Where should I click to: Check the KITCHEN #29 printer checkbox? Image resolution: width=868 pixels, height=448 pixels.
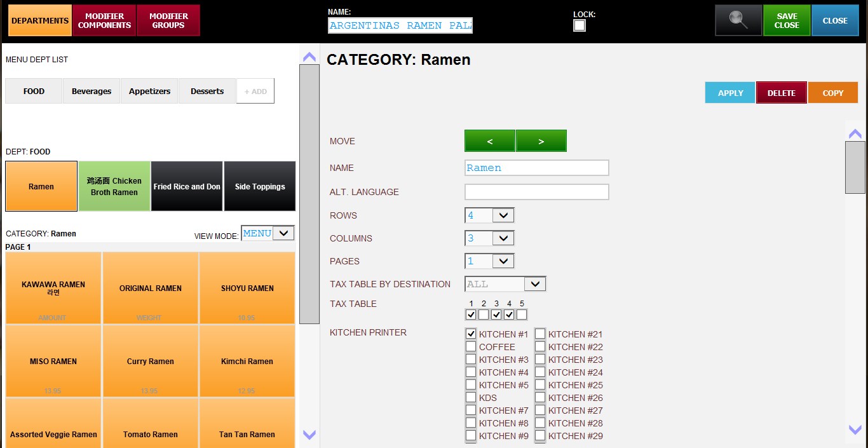tap(540, 435)
